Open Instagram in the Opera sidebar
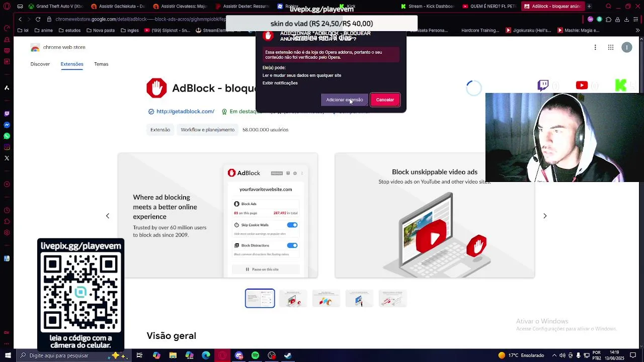 pos(7,147)
